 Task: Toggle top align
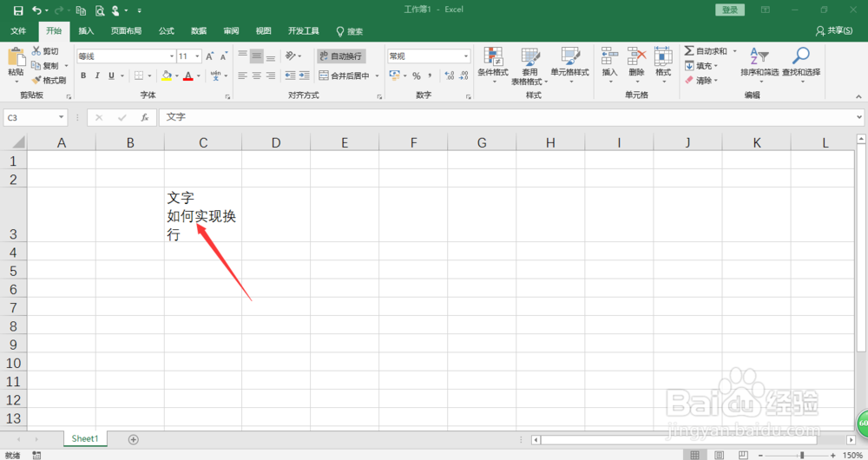(x=242, y=56)
